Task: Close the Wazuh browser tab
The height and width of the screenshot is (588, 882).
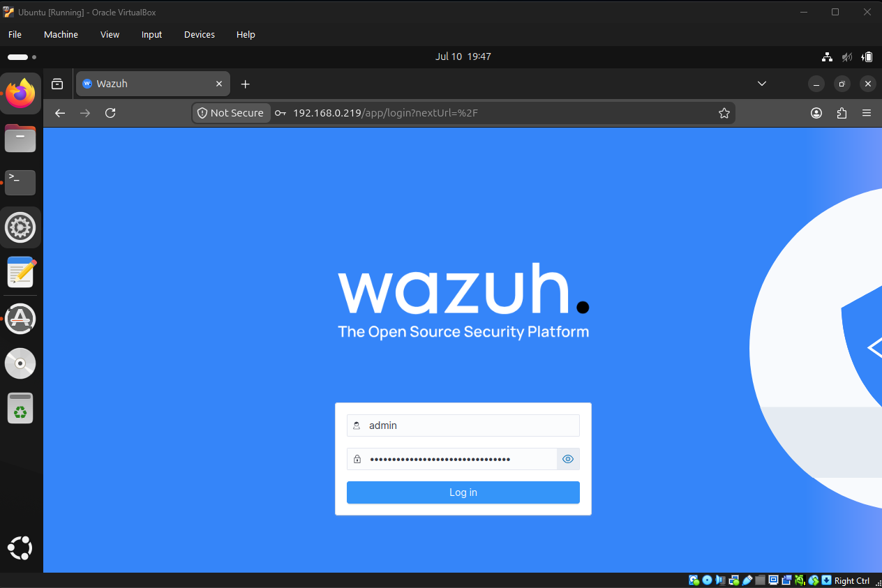Action: coord(219,84)
